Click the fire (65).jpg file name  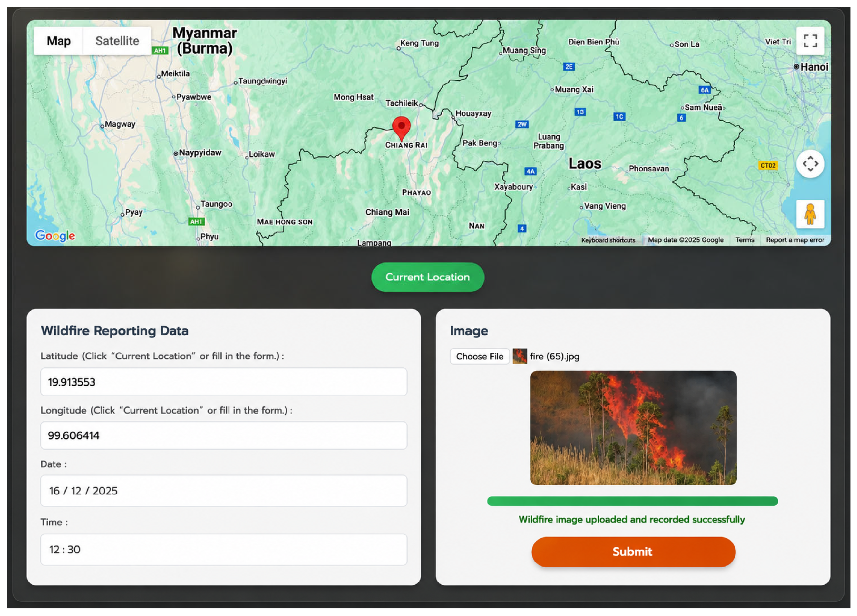click(554, 357)
